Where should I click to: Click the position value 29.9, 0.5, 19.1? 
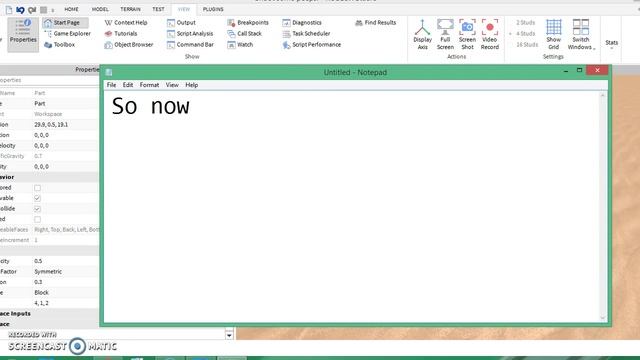click(x=51, y=124)
